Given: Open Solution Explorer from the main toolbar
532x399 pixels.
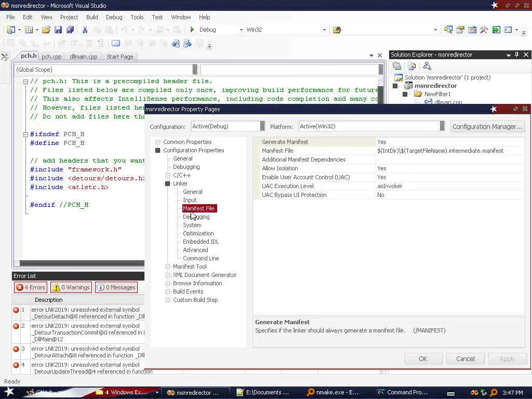Looking at the screenshot, I should 448,30.
